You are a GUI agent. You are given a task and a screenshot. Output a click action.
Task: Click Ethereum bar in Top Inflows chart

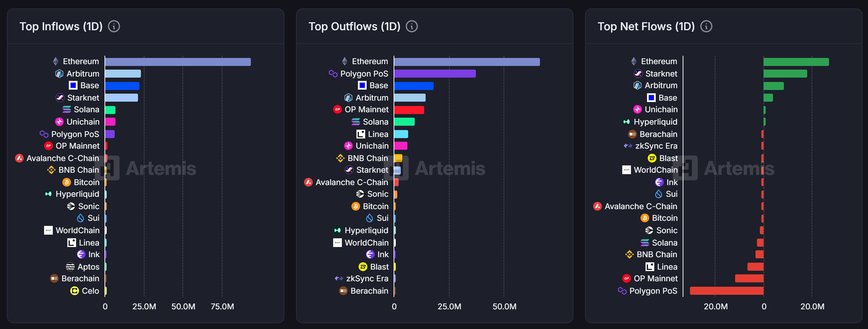178,62
